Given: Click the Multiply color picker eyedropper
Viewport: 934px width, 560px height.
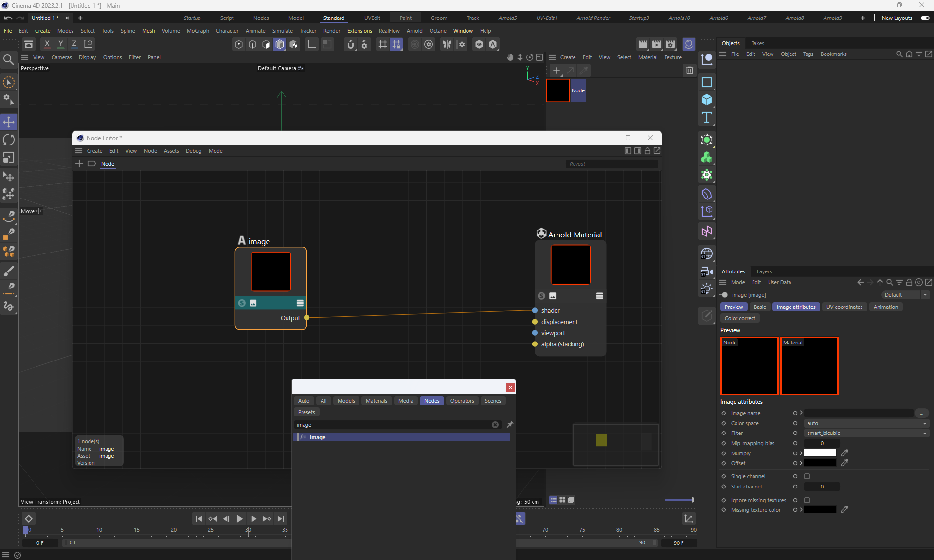Looking at the screenshot, I should pyautogui.click(x=844, y=453).
